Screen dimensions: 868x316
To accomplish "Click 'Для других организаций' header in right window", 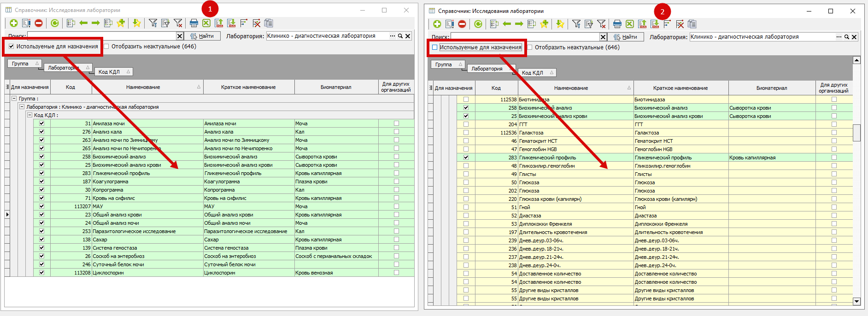I will (833, 88).
